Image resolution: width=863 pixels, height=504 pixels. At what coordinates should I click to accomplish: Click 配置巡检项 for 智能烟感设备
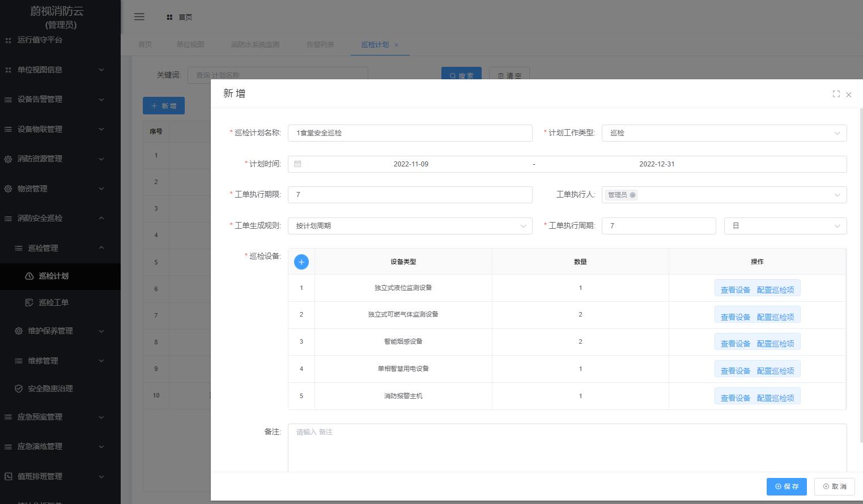[775, 344]
